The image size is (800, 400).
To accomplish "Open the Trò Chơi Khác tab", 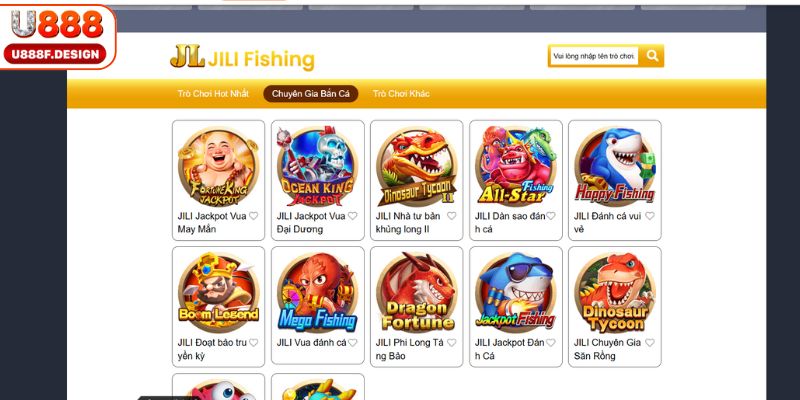I will [401, 94].
